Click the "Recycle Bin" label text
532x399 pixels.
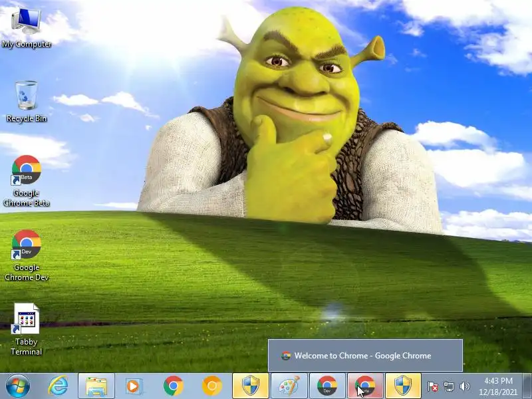click(27, 118)
